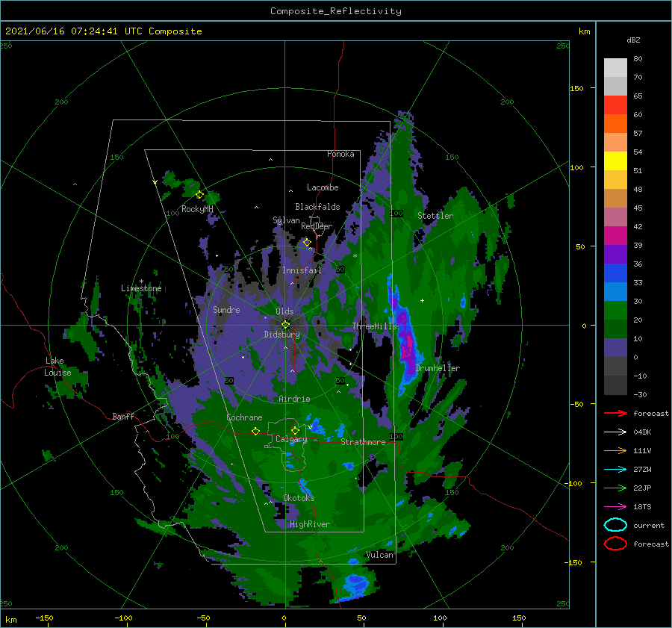
Task: Click the -150 tick on bottom km axis
Action: pyautogui.click(x=44, y=618)
